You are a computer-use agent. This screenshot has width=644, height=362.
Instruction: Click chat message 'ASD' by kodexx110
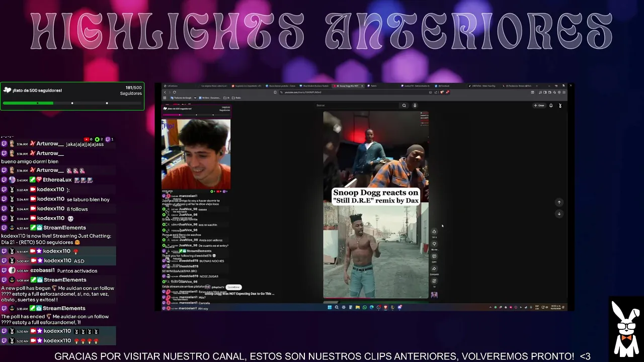tap(79, 261)
